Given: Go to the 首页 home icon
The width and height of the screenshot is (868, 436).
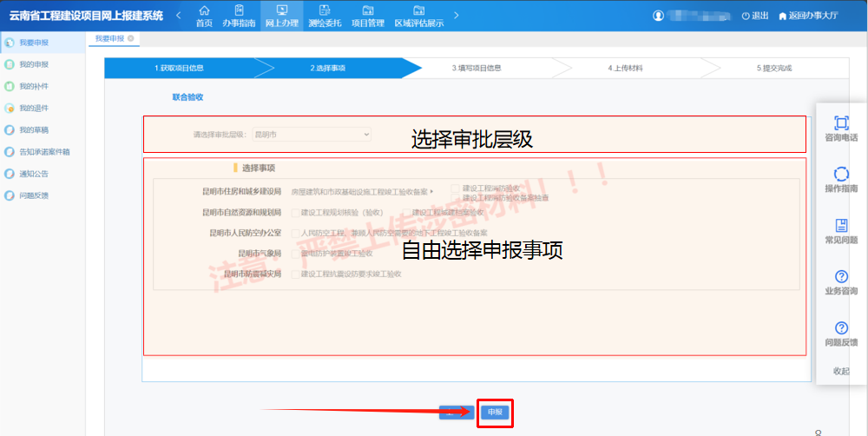Looking at the screenshot, I should tap(204, 10).
